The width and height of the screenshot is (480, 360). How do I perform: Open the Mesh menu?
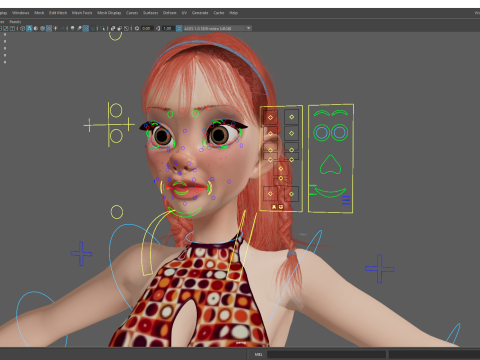(x=39, y=13)
